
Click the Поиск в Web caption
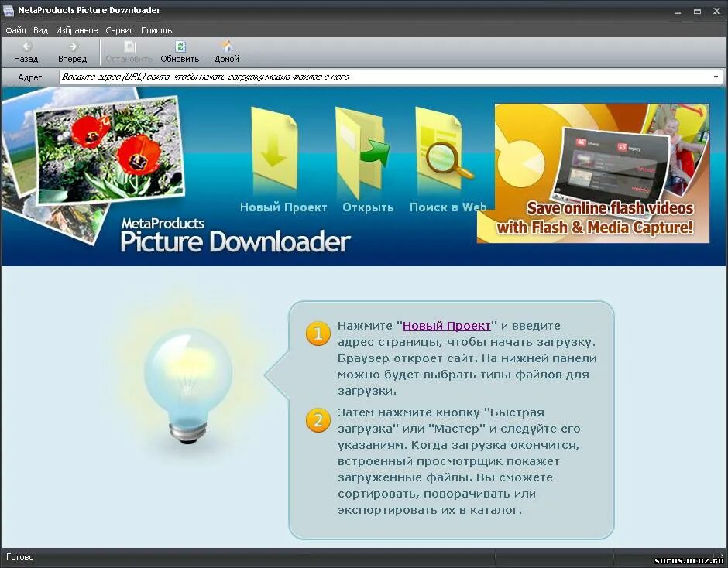(x=448, y=207)
